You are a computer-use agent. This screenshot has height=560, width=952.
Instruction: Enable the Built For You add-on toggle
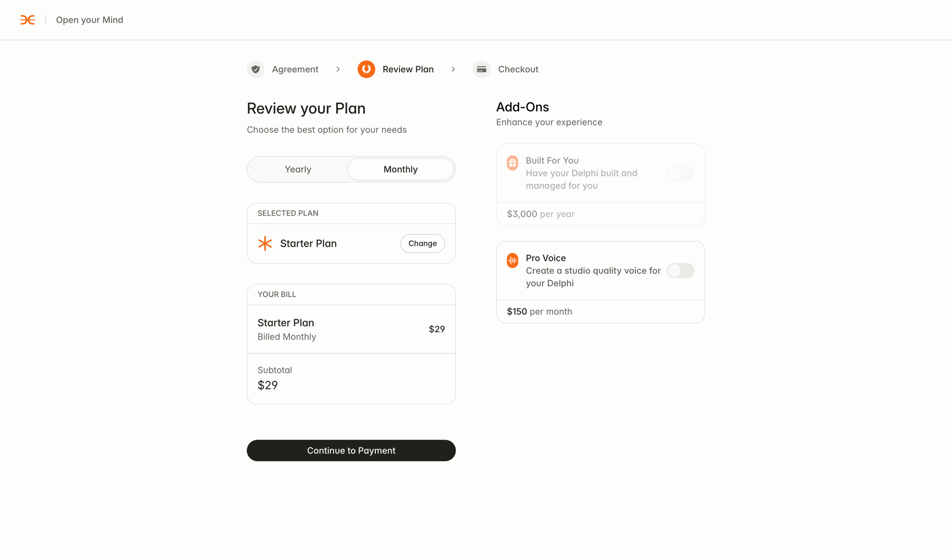(x=680, y=173)
